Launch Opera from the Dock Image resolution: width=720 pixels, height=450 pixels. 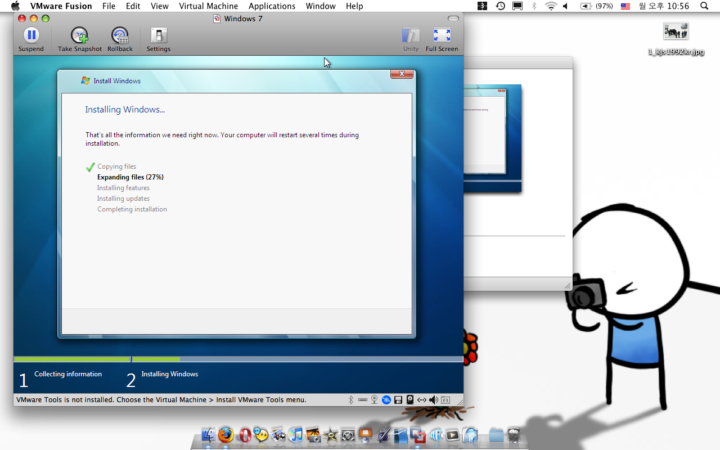pyautogui.click(x=245, y=434)
